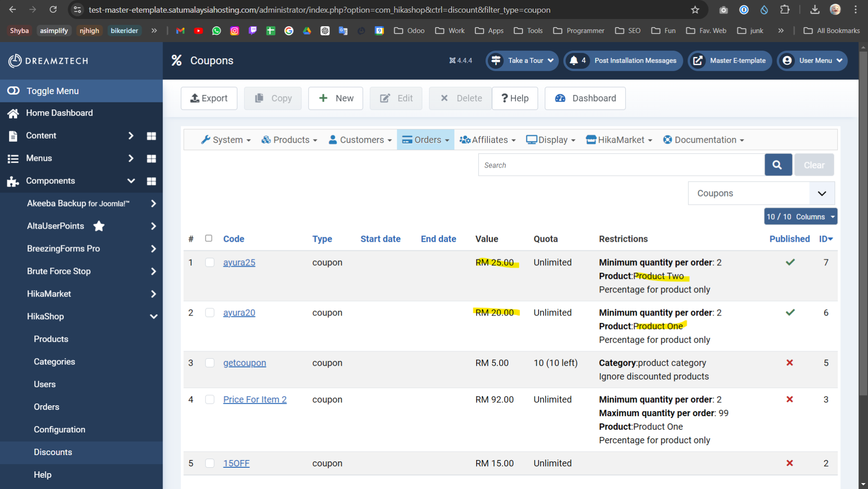Image resolution: width=868 pixels, height=489 pixels.
Task: Tick the select-all checkbox in table header
Action: (209, 239)
